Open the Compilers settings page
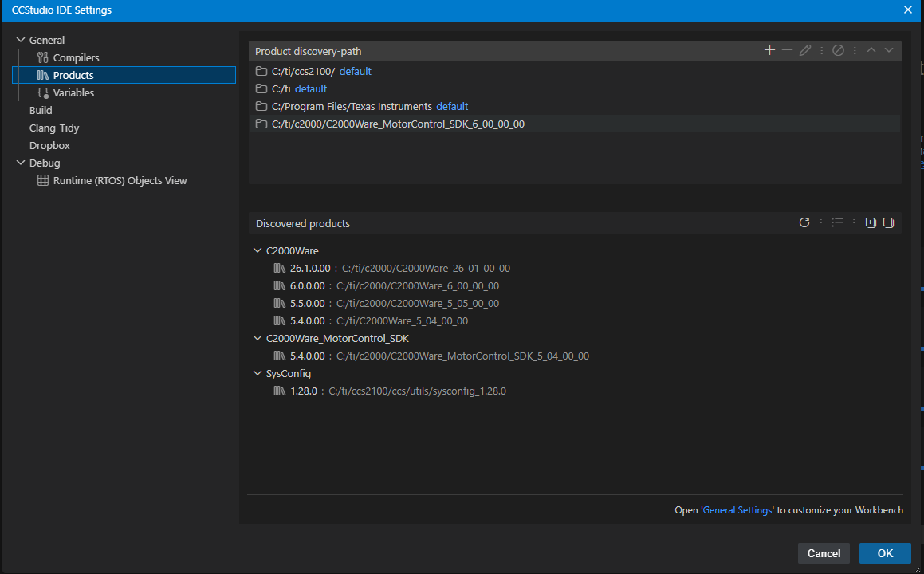 pyautogui.click(x=76, y=57)
